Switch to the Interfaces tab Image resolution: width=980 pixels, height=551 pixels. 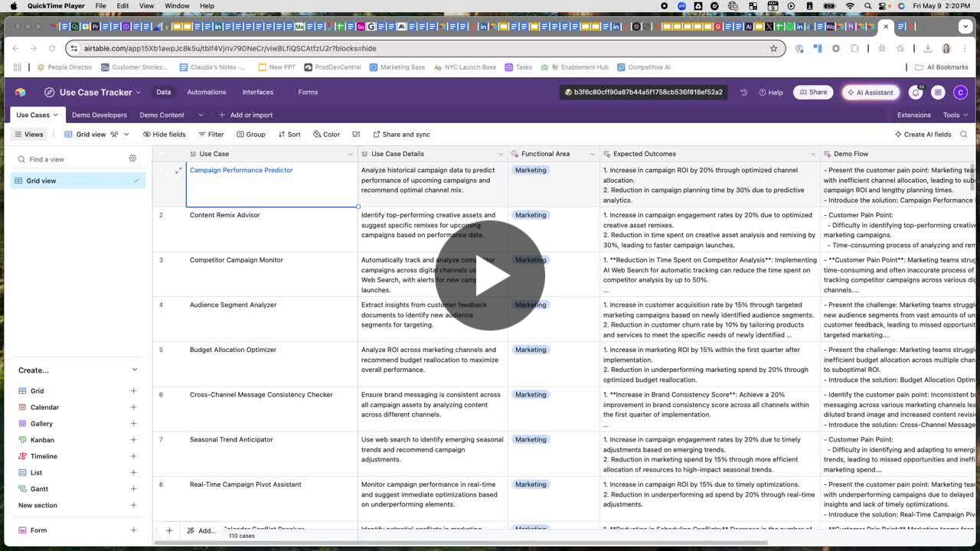click(258, 92)
